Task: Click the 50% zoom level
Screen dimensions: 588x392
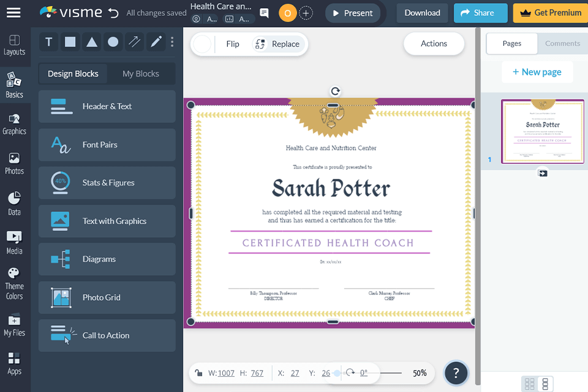Action: (420, 373)
